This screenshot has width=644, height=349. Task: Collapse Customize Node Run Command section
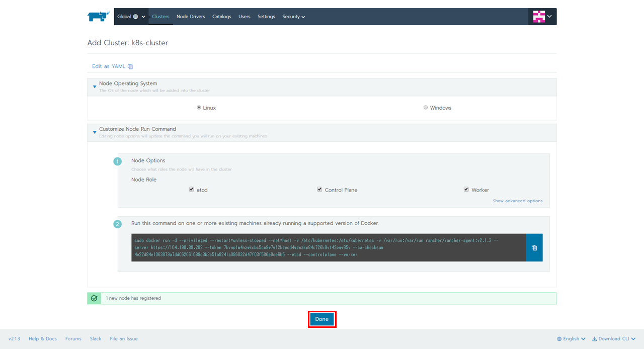pos(95,132)
